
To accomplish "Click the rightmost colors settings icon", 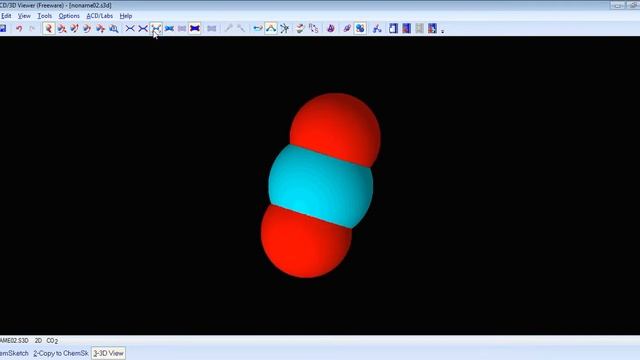I will (433, 28).
